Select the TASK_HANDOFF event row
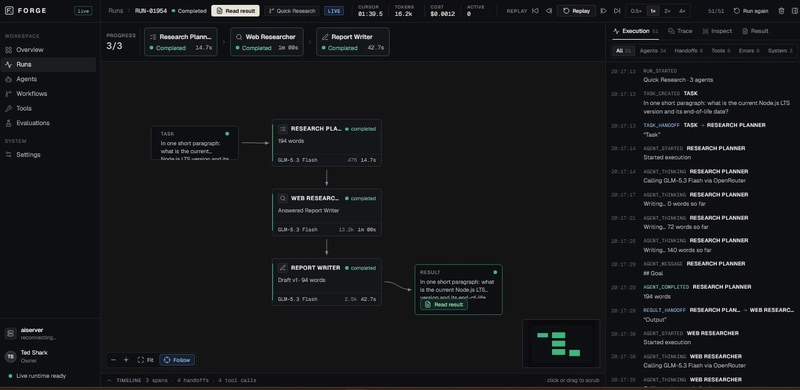800x390 pixels. (x=703, y=130)
